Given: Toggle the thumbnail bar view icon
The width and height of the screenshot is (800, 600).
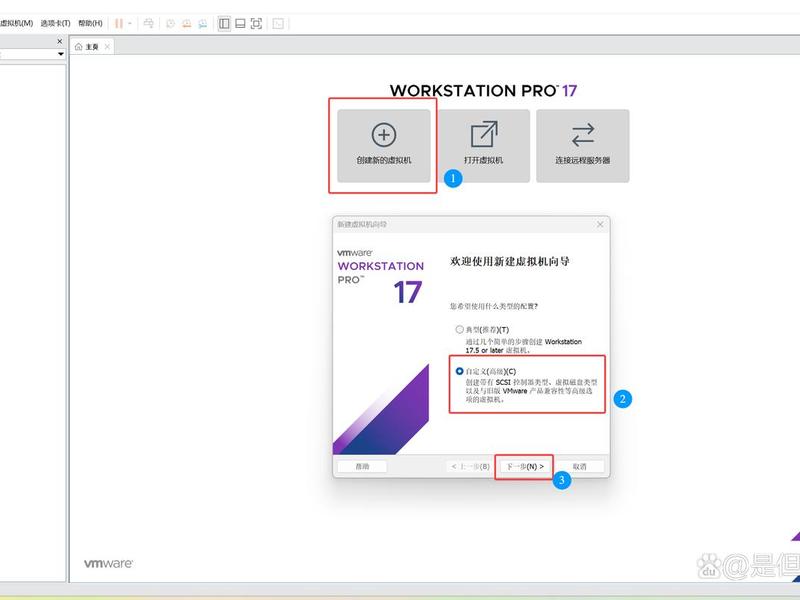Looking at the screenshot, I should coord(240,23).
